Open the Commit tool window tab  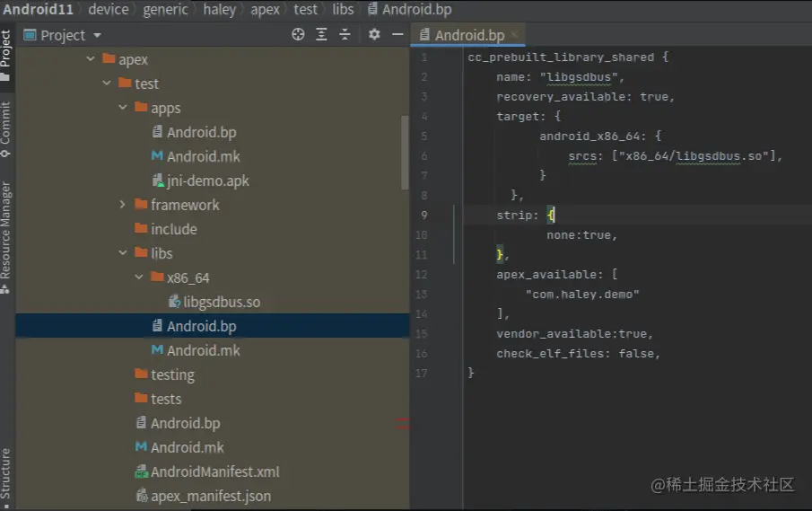point(5,129)
